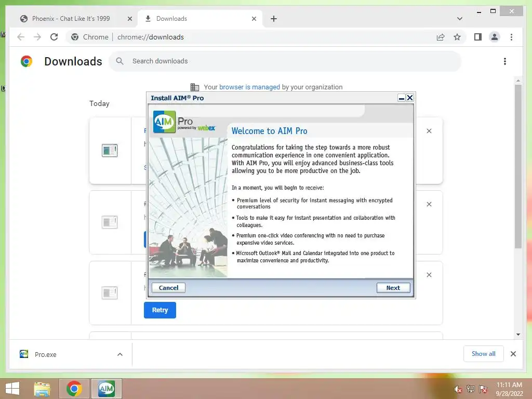Click the network tray icon

471,389
